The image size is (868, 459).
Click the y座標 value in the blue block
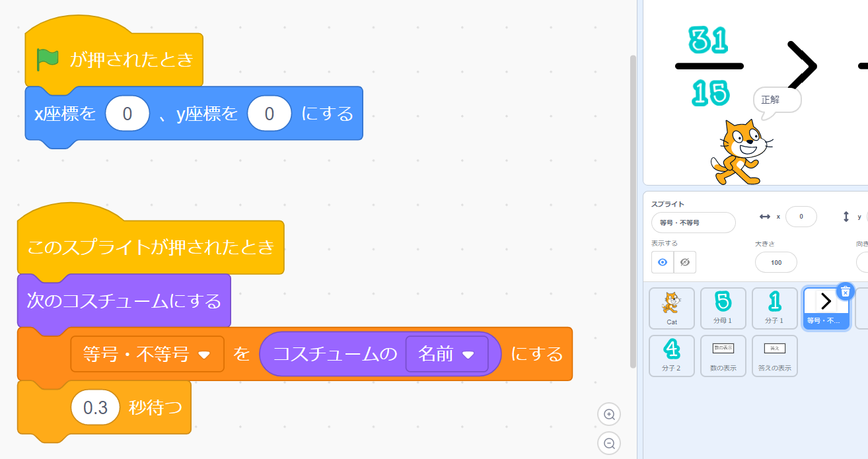(269, 114)
